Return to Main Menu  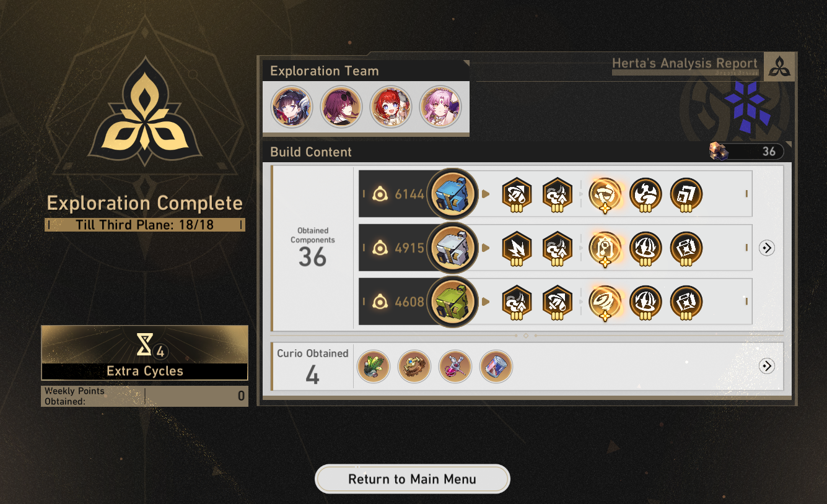[x=413, y=479]
